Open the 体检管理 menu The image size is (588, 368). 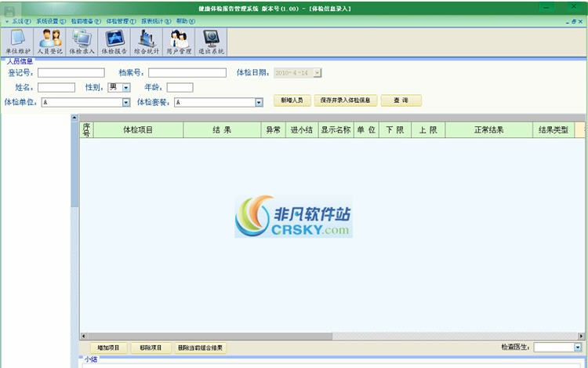tap(121, 21)
